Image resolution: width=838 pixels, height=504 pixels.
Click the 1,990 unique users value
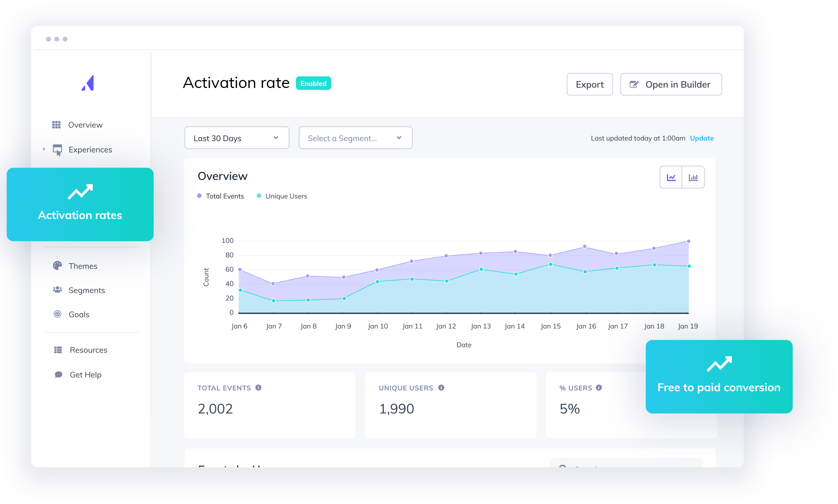[x=396, y=409]
